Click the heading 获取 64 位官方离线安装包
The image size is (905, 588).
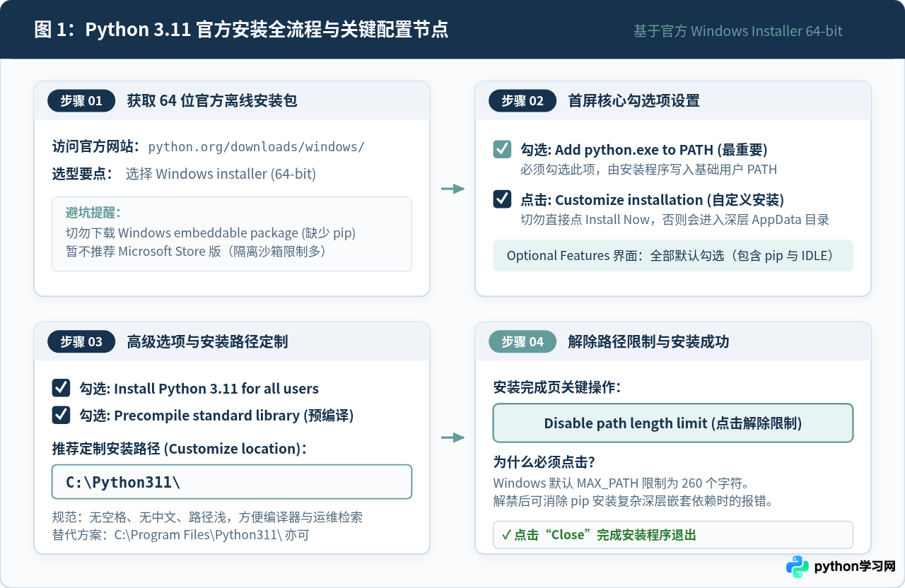[212, 100]
